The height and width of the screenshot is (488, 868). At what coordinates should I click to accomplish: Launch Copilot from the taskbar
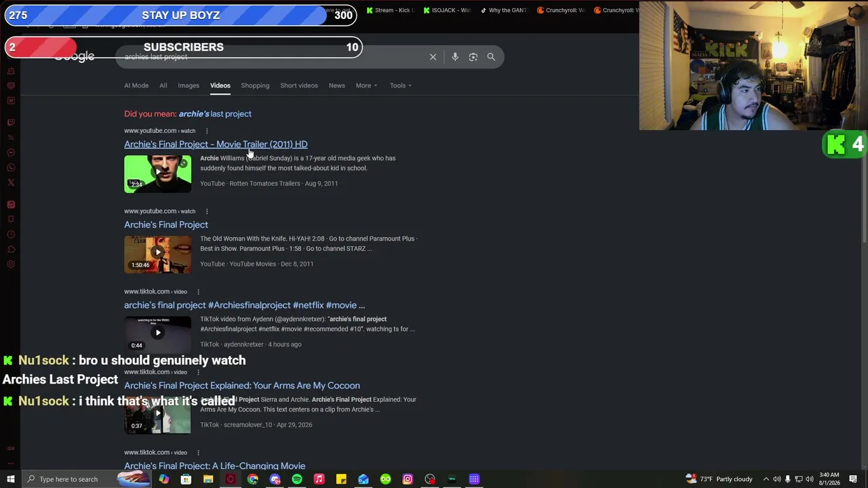pos(164,479)
